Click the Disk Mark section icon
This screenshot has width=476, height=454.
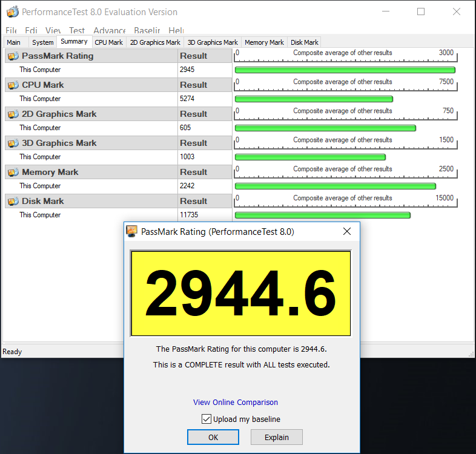(x=13, y=201)
